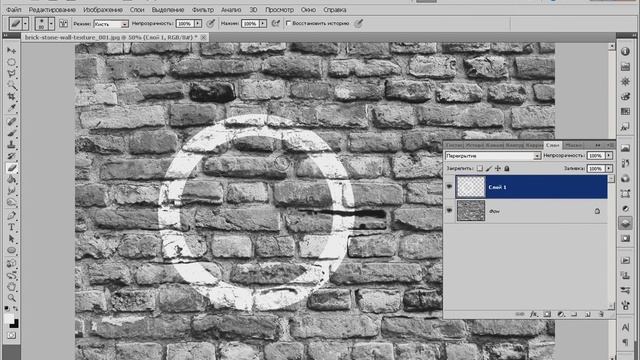Image resolution: width=640 pixels, height=360 pixels.
Task: Delete layer with trash icon
Action: point(601,314)
